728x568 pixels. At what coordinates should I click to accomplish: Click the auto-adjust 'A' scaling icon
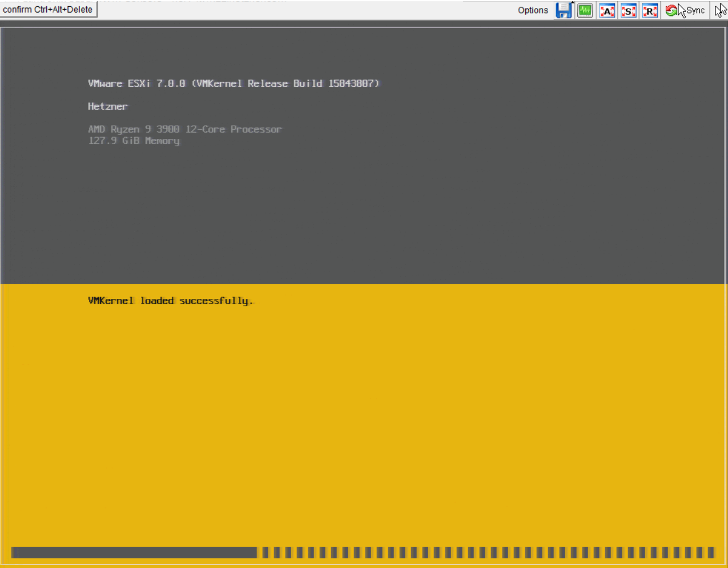[607, 10]
